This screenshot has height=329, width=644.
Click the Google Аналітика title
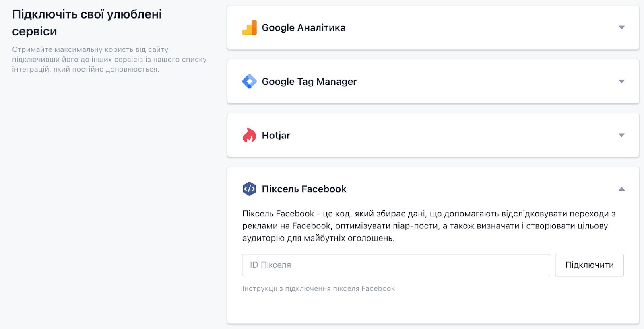click(x=303, y=28)
